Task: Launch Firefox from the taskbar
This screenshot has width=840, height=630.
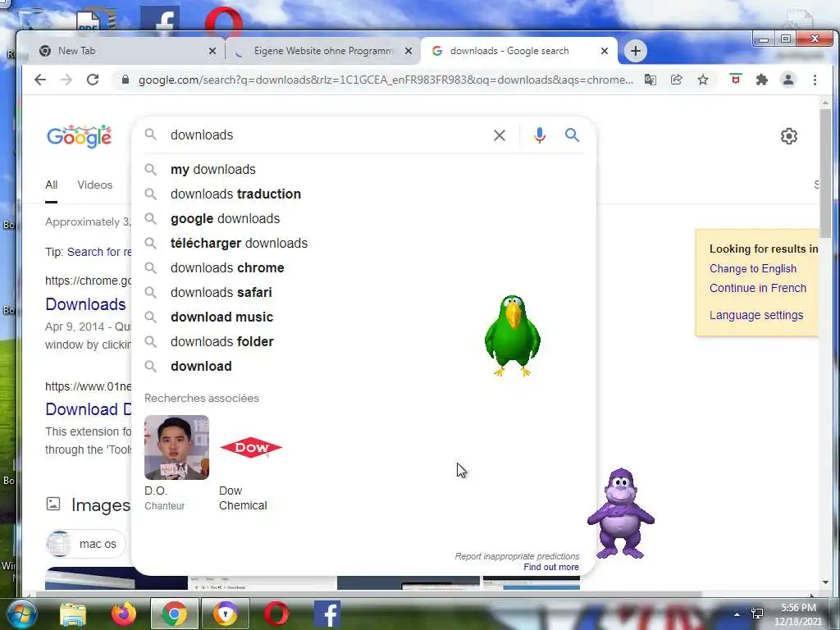Action: click(124, 614)
